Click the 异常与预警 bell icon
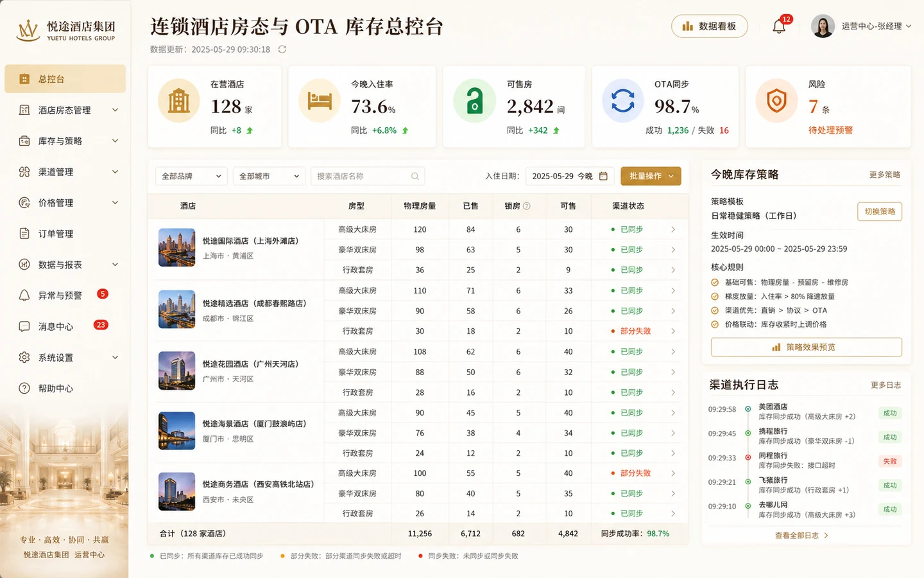Screen dimensions: 924x578 (x=24, y=295)
